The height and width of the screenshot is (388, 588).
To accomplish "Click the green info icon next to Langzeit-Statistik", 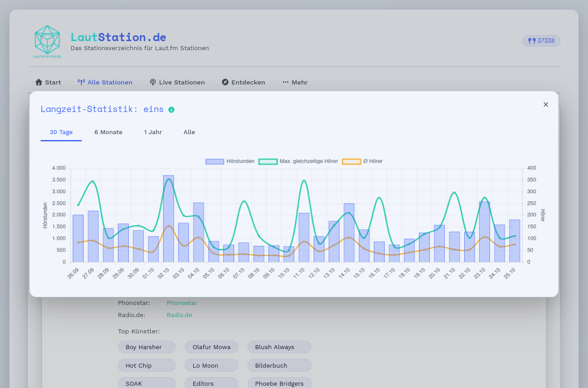I will [171, 110].
